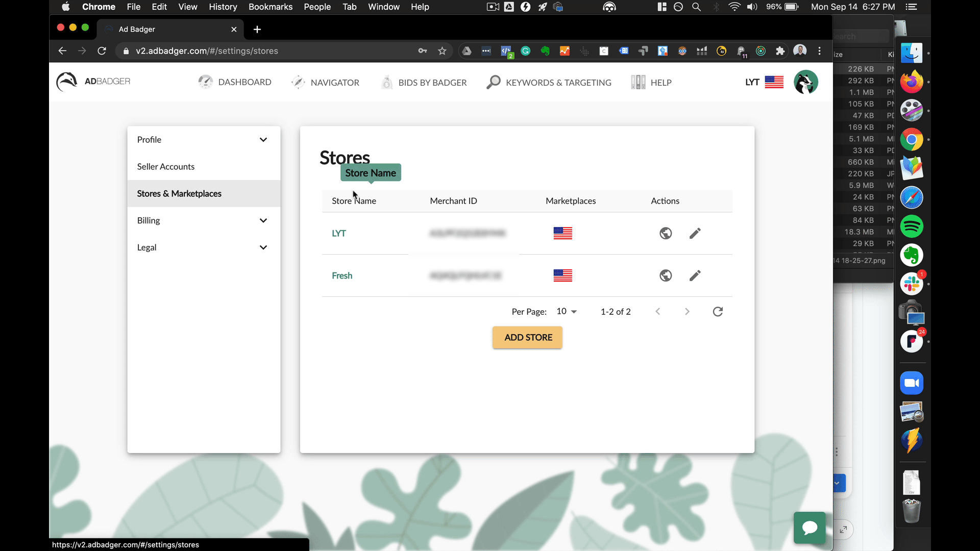Expand the Legal section
980x551 pixels.
point(204,247)
